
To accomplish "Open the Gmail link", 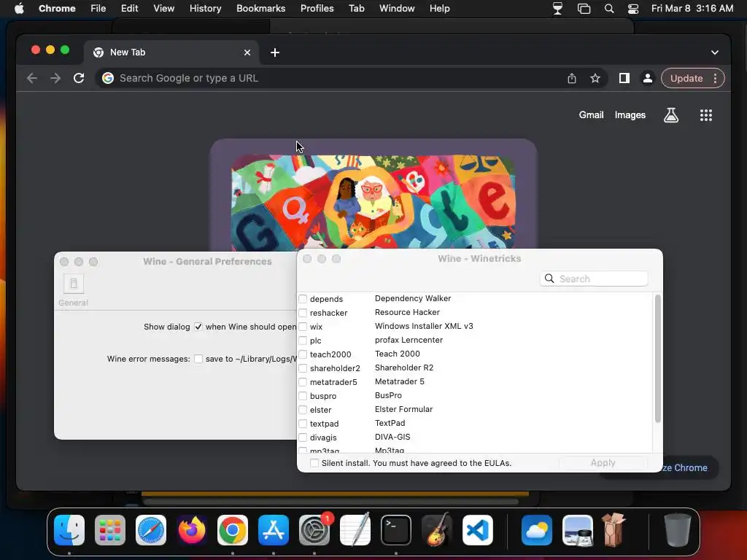I will (591, 114).
